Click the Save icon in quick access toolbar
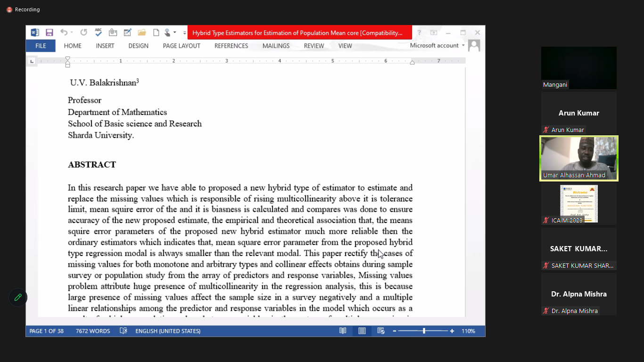The image size is (644, 362). pos(49,33)
